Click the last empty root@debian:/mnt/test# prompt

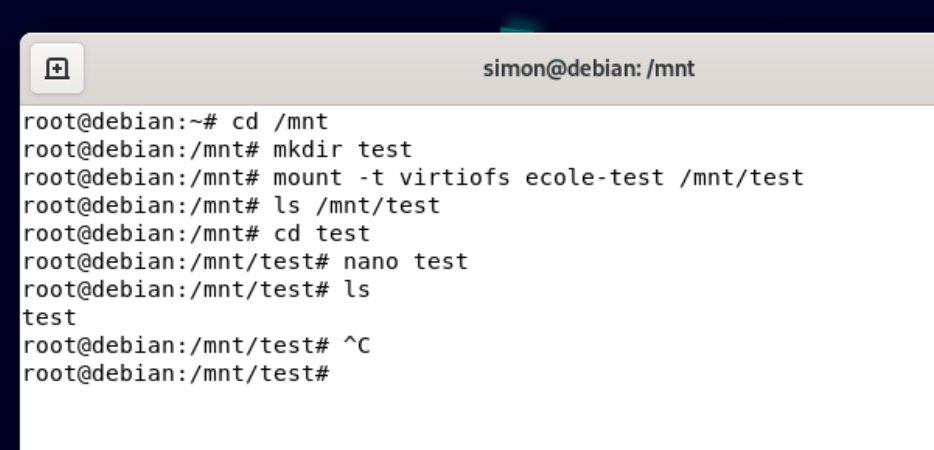[176, 374]
